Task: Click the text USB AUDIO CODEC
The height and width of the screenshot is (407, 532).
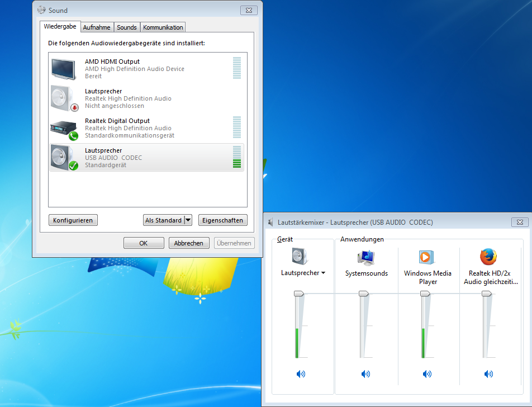Action: point(113,158)
